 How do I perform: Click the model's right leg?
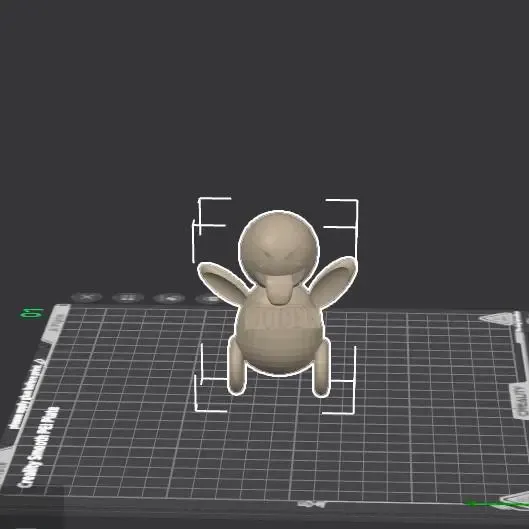coord(321,369)
